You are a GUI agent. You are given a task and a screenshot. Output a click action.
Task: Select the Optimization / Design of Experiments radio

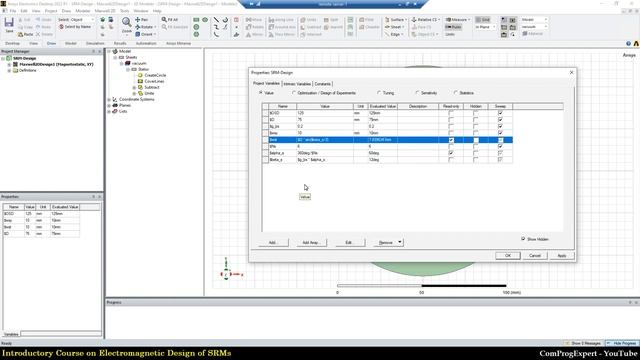(x=294, y=93)
